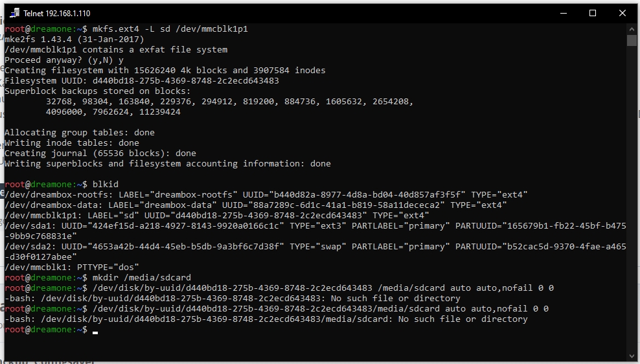Click the vertical scrollbar thumb
This screenshot has height=364, width=640.
pos(632,41)
